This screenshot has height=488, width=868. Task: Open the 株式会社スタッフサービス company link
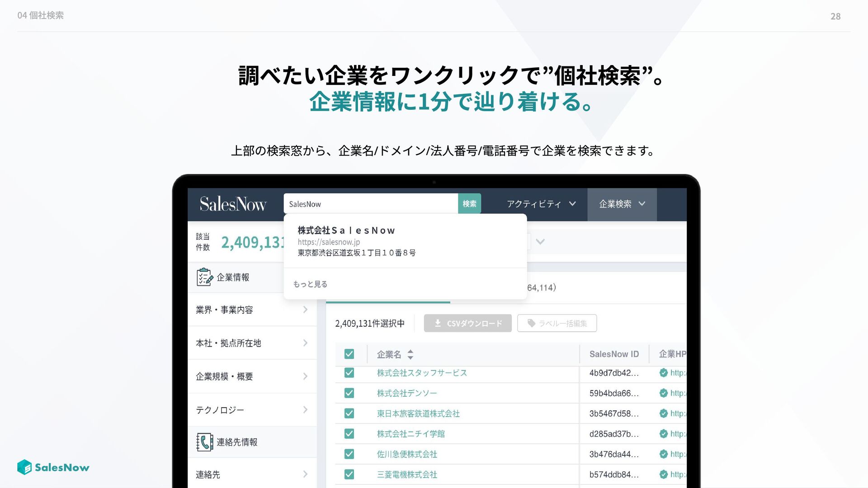pyautogui.click(x=422, y=373)
